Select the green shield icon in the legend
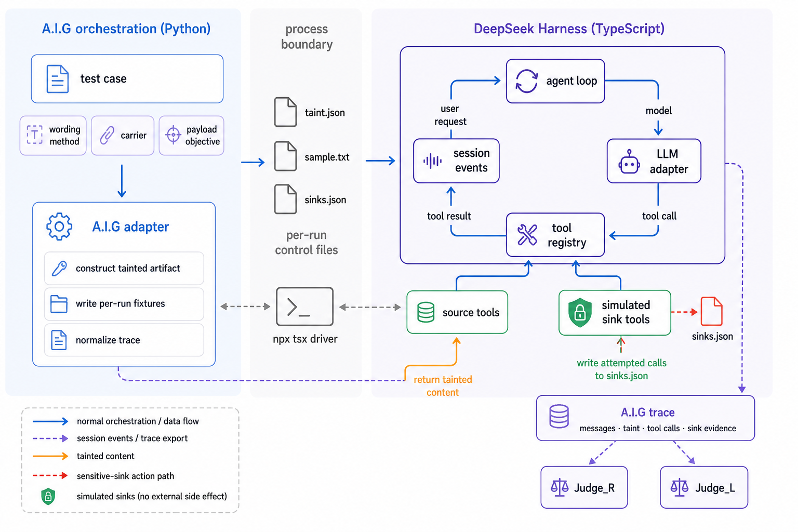 tap(48, 496)
